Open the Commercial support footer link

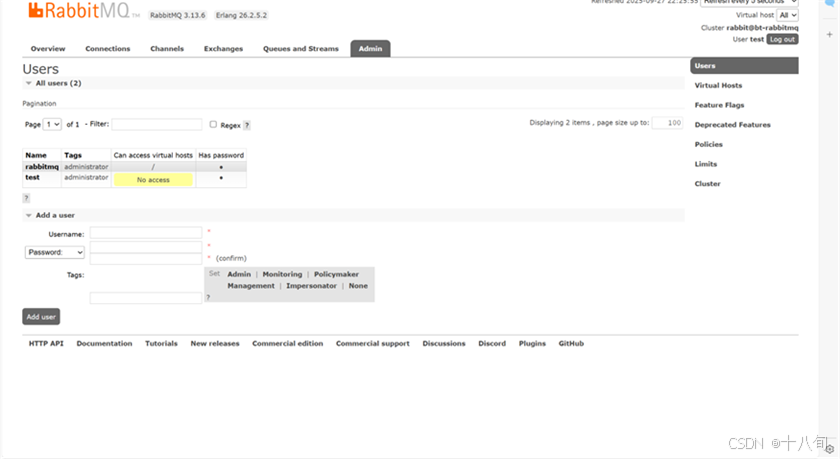point(373,344)
